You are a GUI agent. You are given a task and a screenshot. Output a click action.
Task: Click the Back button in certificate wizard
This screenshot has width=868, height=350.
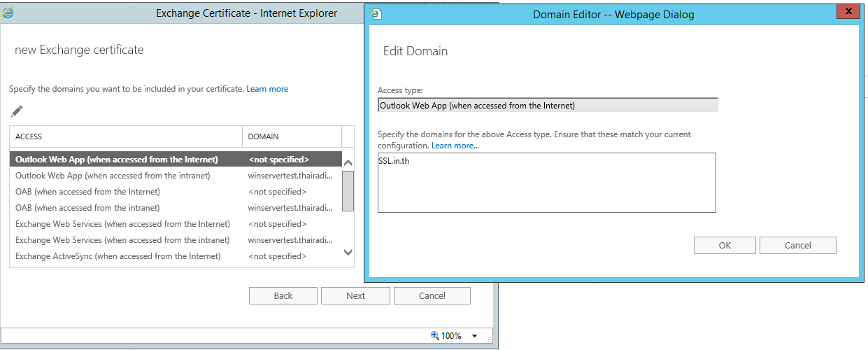click(283, 295)
